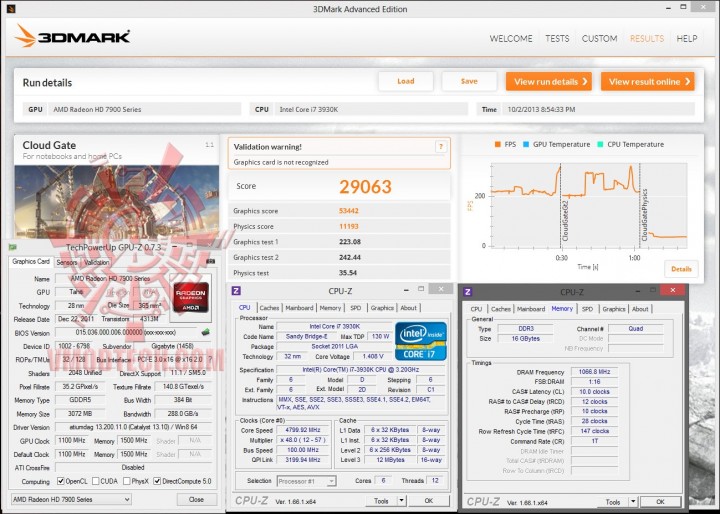The height and width of the screenshot is (514, 720).
Task: Switch to SPD tab in right CPU-Z window
Action: click(x=587, y=309)
